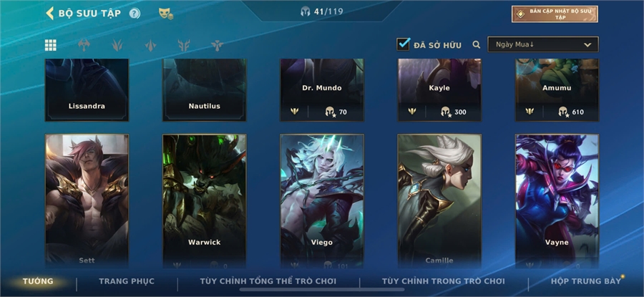Select the Warwick champion card
The height and width of the screenshot is (297, 644).
point(204,201)
